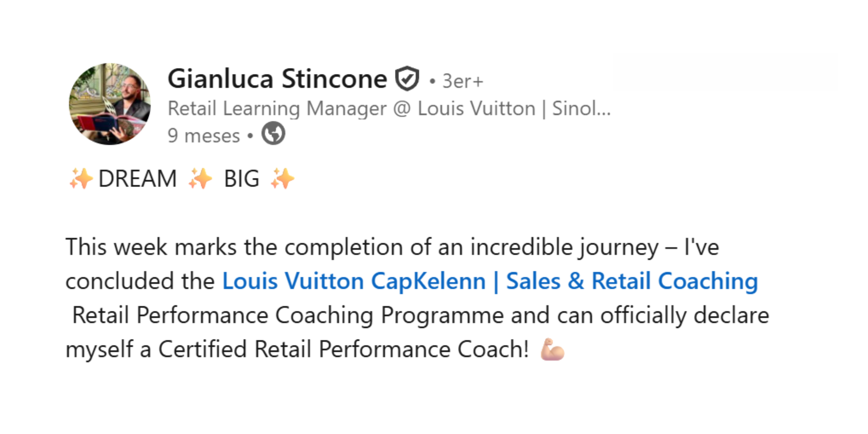868x434 pixels.
Task: Click the globe public visibility icon
Action: tap(273, 133)
